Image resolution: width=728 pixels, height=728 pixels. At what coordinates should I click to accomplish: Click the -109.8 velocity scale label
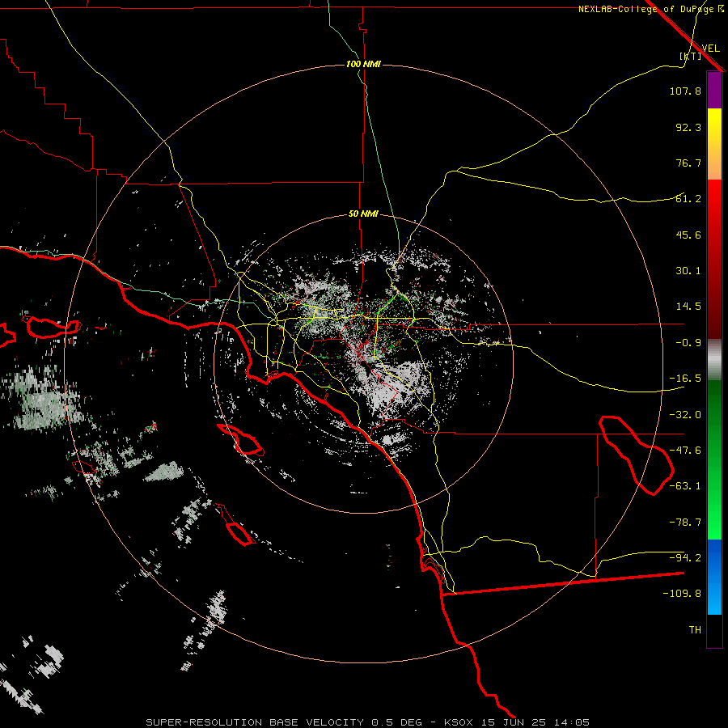pyautogui.click(x=682, y=594)
